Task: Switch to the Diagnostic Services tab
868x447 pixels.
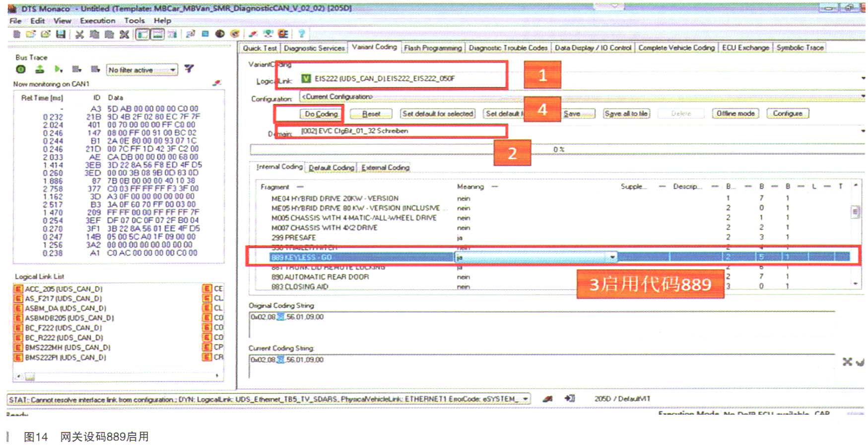Action: (314, 48)
